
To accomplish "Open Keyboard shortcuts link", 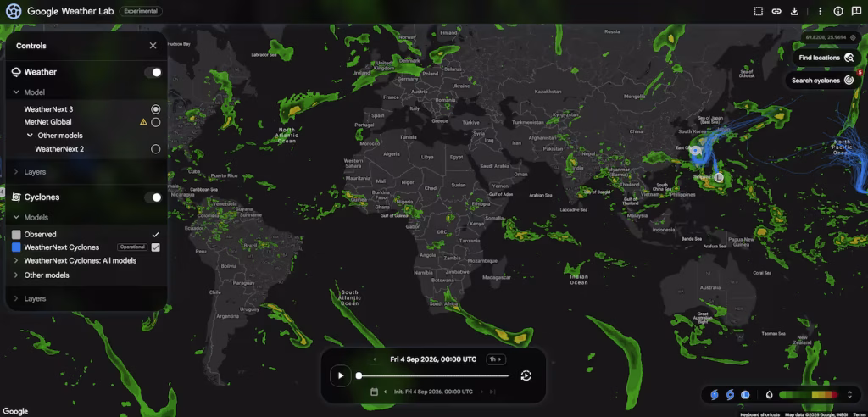I will tap(759, 414).
